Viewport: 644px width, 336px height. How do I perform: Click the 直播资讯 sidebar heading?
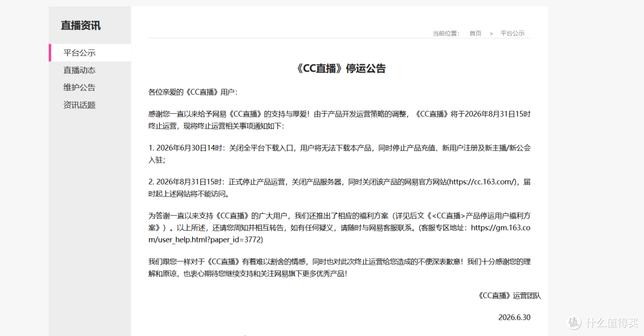pos(80,26)
